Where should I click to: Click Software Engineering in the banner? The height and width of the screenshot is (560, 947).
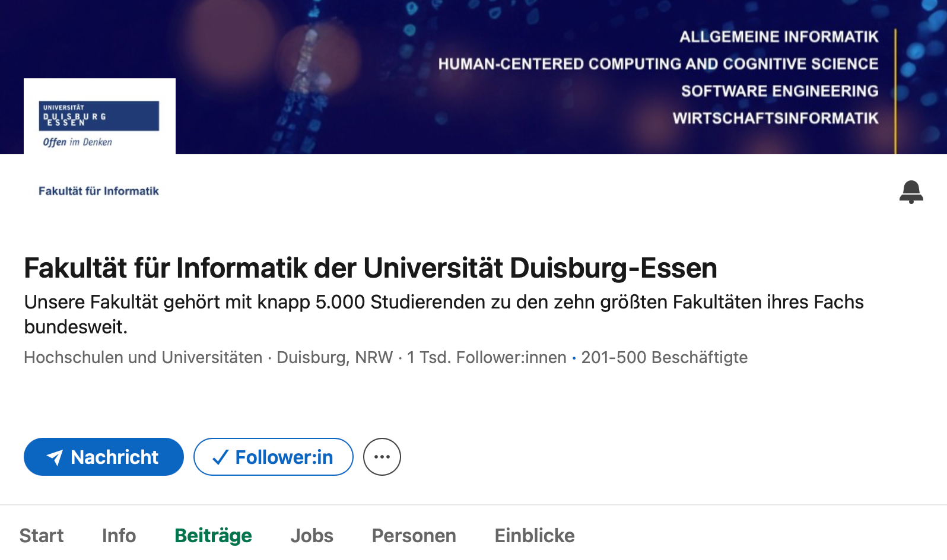tap(779, 91)
